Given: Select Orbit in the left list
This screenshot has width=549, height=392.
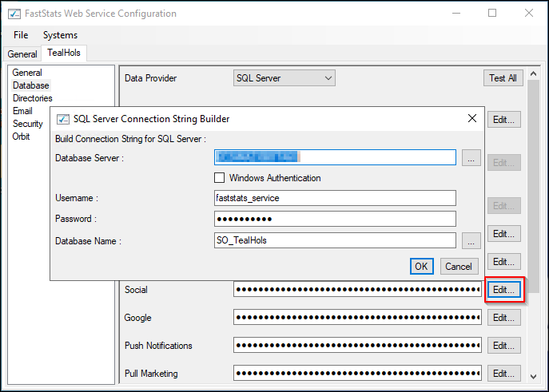Looking at the screenshot, I should click(x=21, y=137).
